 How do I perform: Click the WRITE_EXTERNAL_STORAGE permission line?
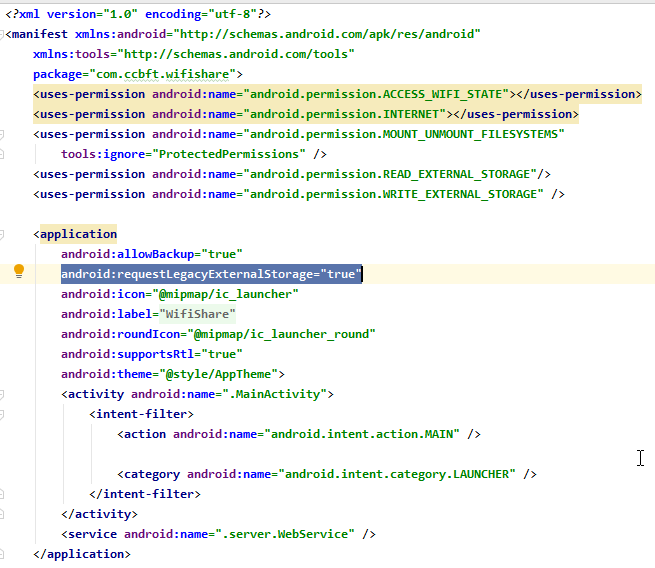[299, 194]
